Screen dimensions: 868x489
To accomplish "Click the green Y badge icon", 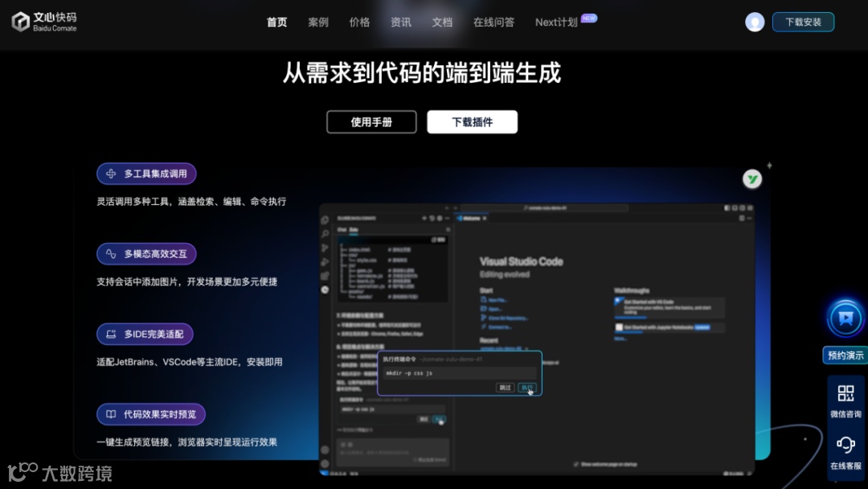I will (752, 179).
